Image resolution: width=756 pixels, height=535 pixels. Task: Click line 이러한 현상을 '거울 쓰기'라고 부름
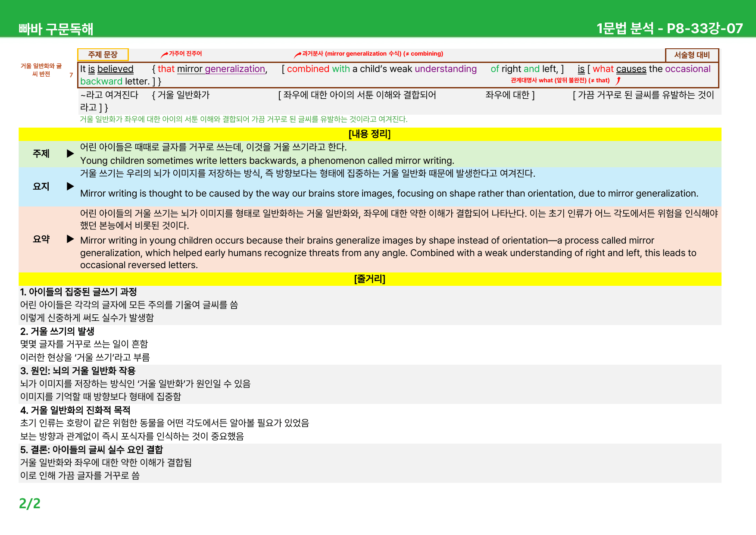[85, 357]
